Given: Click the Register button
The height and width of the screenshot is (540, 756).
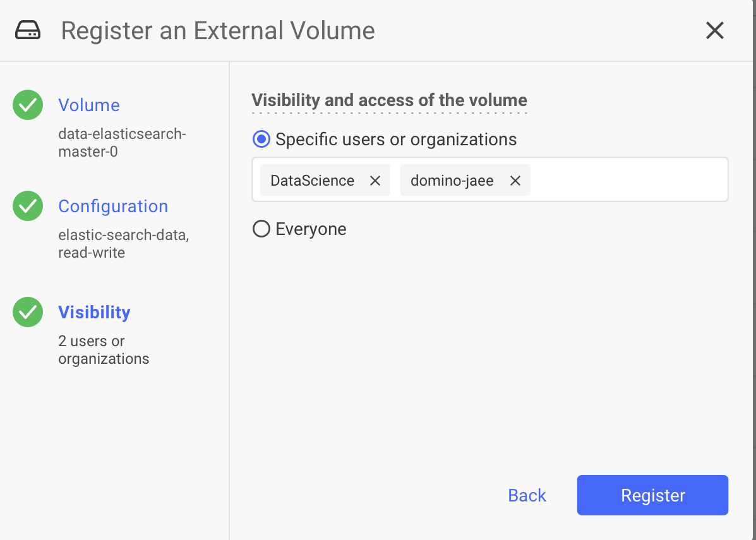Looking at the screenshot, I should [x=652, y=495].
